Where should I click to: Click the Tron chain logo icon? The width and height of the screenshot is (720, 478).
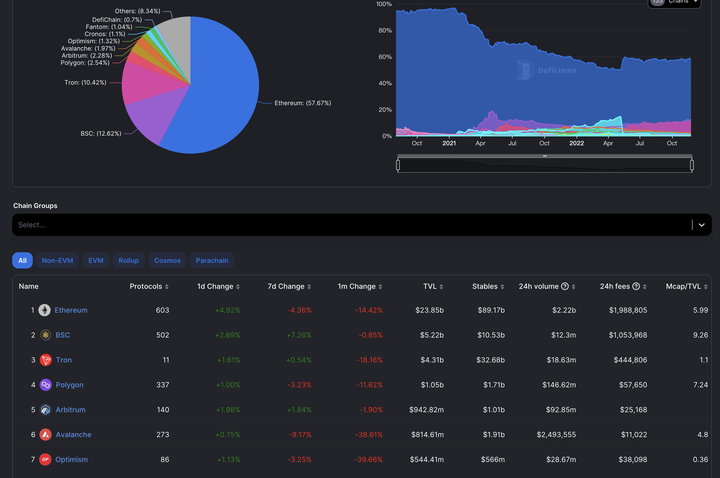pyautogui.click(x=45, y=360)
